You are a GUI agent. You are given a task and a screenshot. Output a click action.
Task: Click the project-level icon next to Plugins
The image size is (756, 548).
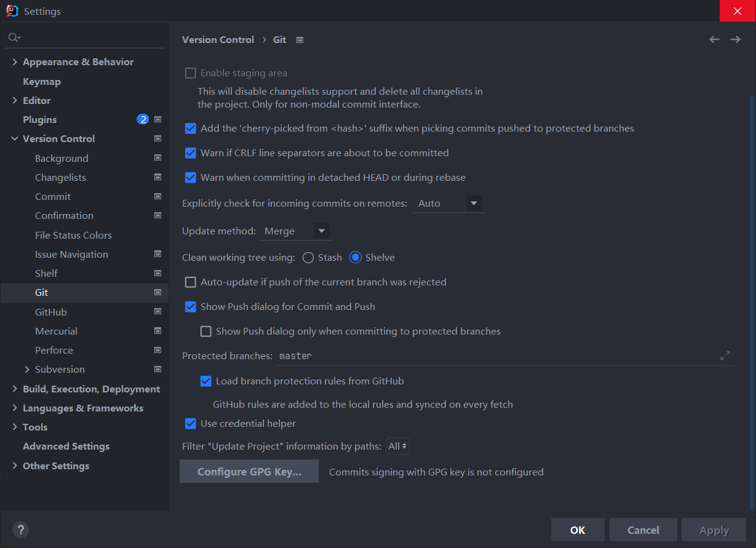click(x=157, y=119)
